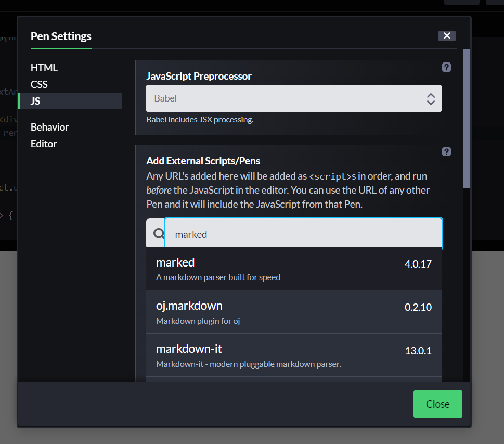Dismiss Pen Settings with the X button
This screenshot has height=444, width=504.
tap(447, 35)
